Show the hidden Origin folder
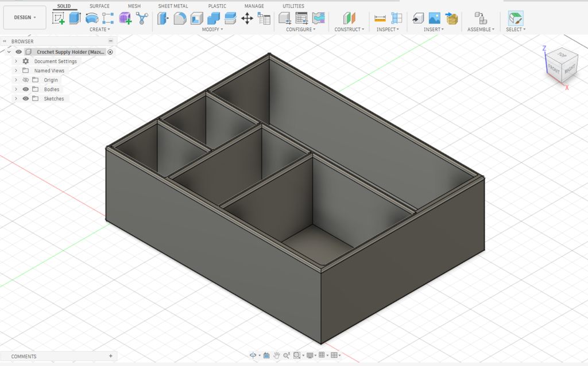The width and height of the screenshot is (588, 366). click(x=25, y=80)
